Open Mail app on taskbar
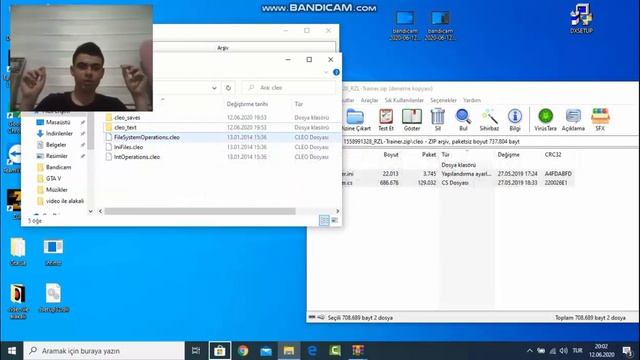The height and width of the screenshot is (360, 640). coord(266,351)
